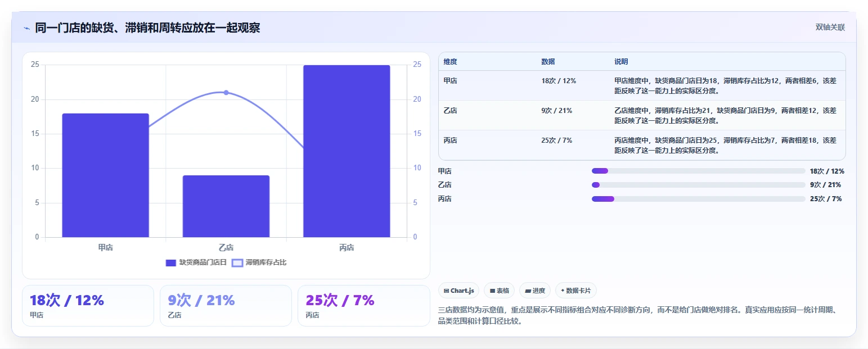
Task: Click the 丙店 progress bar
Action: click(699, 199)
